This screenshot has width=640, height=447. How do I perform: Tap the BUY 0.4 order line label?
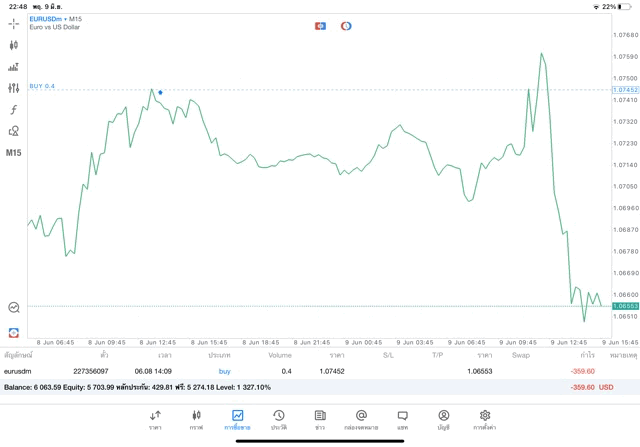42,86
